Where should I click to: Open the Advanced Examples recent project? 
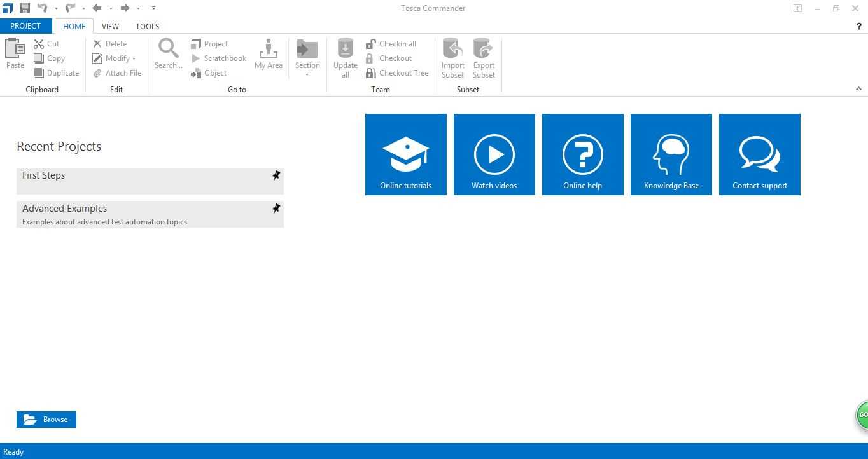tap(150, 214)
